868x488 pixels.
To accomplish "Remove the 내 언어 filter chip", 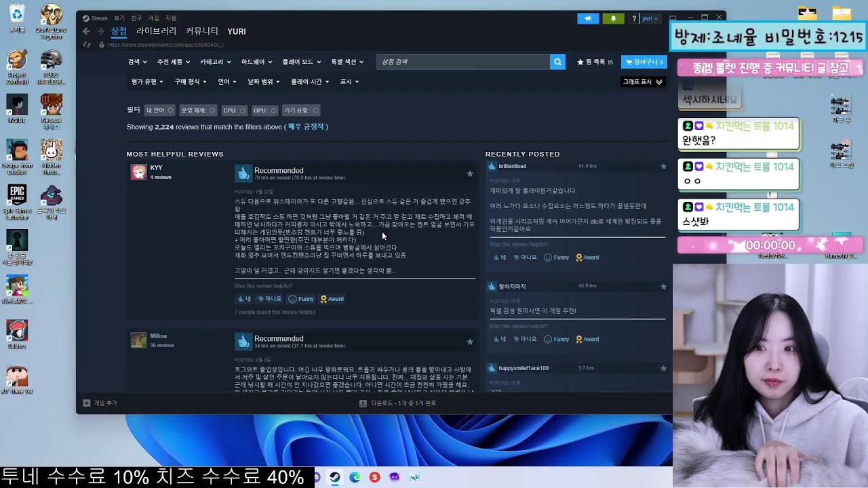I will pyautogui.click(x=170, y=110).
